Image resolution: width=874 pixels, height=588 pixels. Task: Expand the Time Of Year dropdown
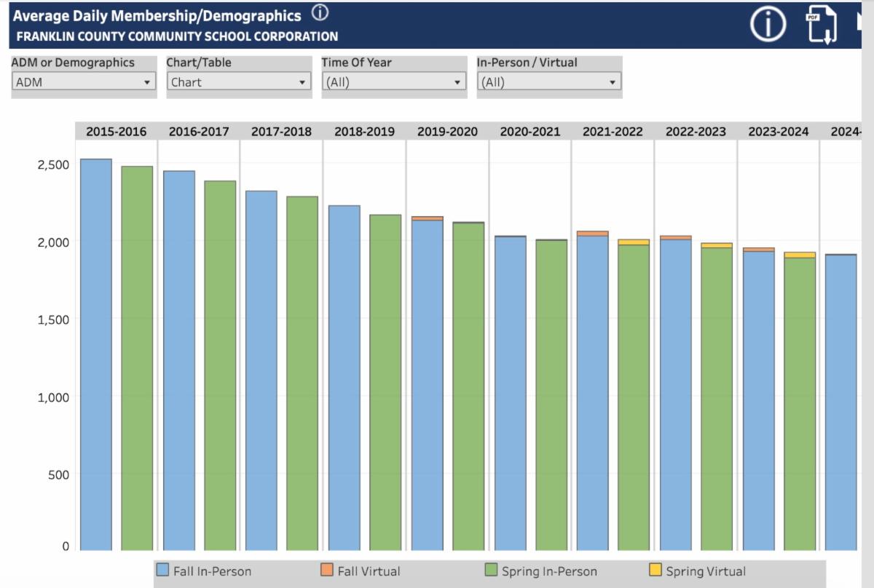pyautogui.click(x=394, y=82)
